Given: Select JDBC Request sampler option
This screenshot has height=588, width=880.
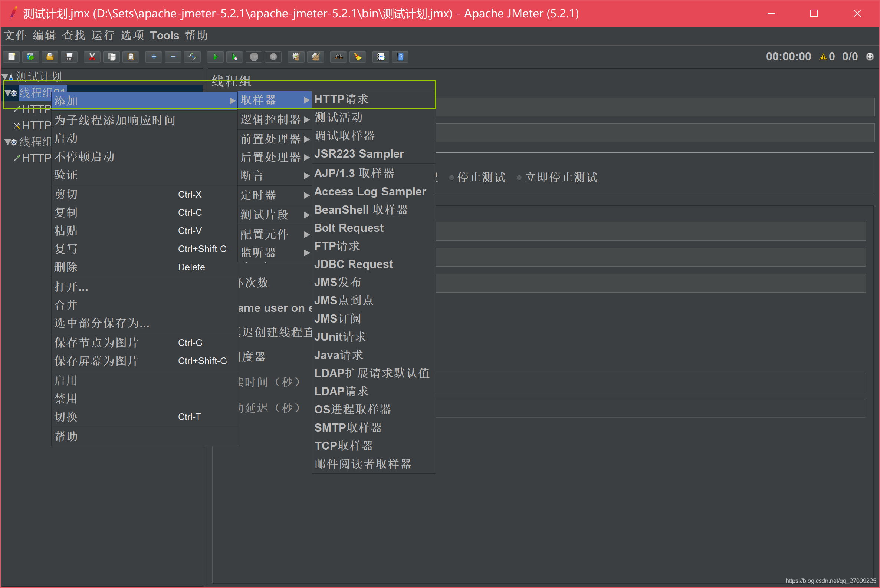Looking at the screenshot, I should coord(353,264).
